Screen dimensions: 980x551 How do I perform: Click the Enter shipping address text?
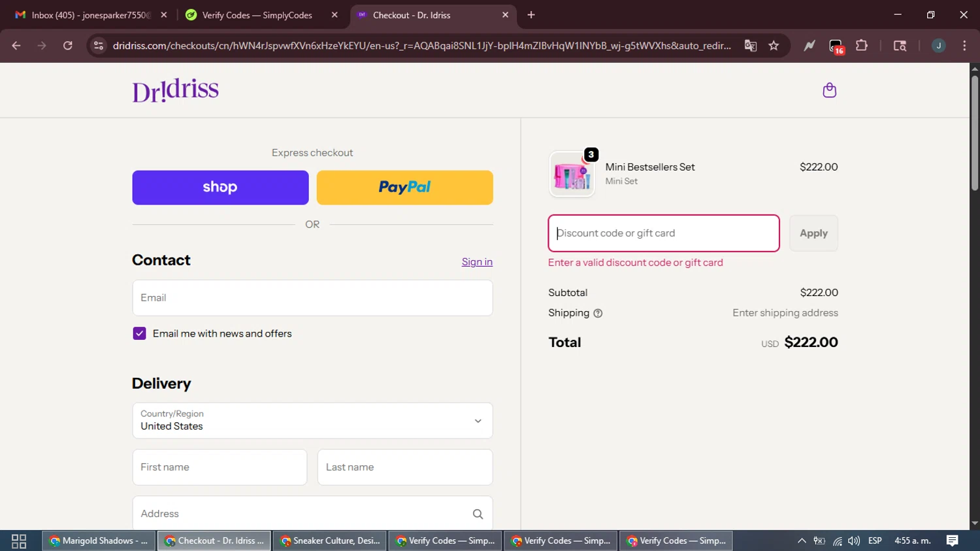pos(785,313)
